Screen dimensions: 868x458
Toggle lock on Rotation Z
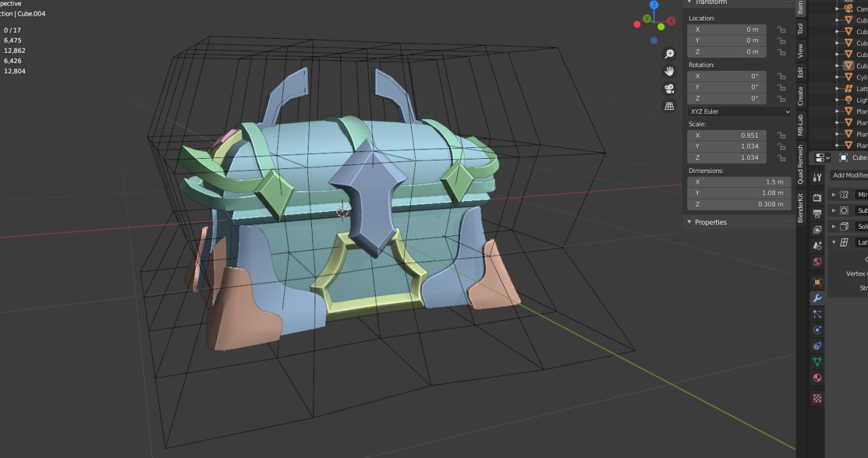[781, 98]
